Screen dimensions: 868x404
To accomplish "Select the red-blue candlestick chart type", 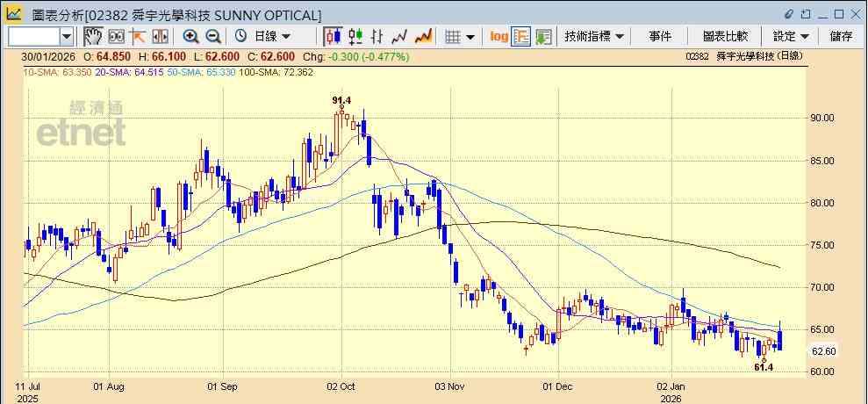I will (x=334, y=37).
